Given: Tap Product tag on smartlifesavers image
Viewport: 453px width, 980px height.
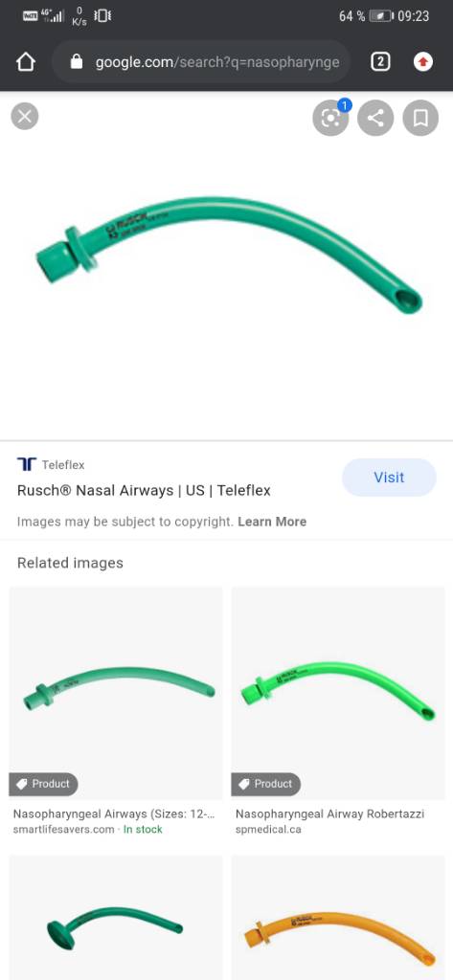Looking at the screenshot, I should pyautogui.click(x=43, y=784).
